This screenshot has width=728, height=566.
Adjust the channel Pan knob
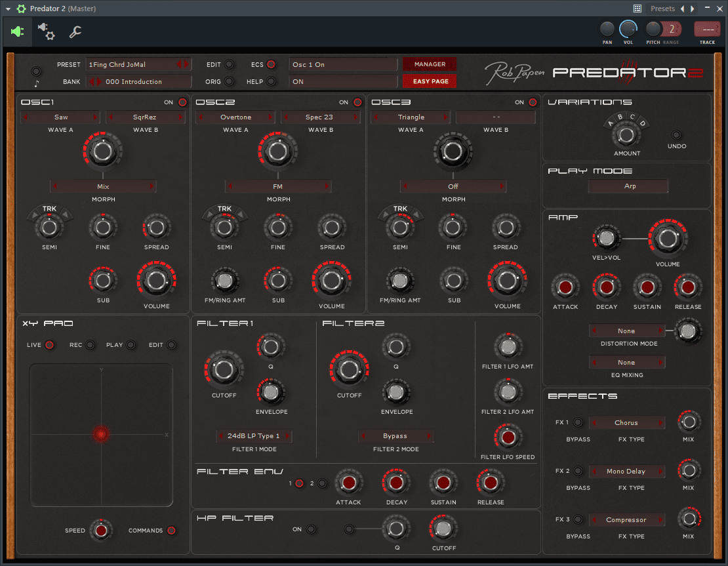tap(607, 30)
